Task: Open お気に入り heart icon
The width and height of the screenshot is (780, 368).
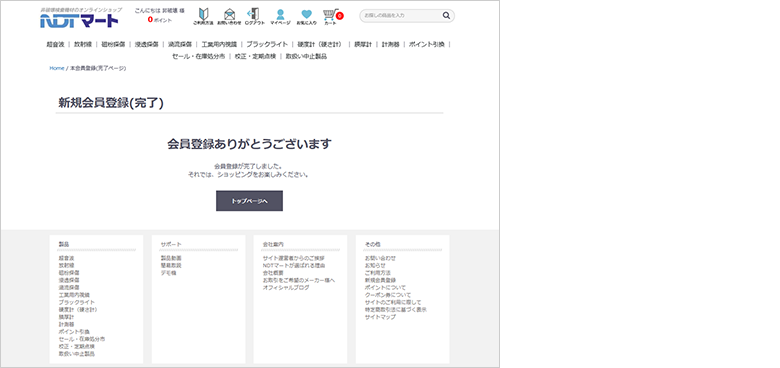Action: coord(306,16)
